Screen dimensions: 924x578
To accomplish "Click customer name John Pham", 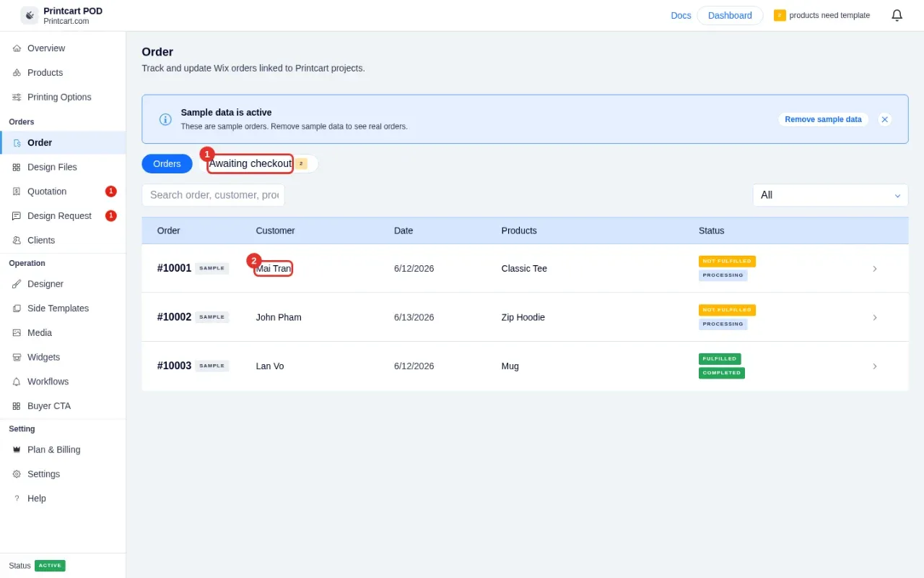I will click(x=279, y=317).
